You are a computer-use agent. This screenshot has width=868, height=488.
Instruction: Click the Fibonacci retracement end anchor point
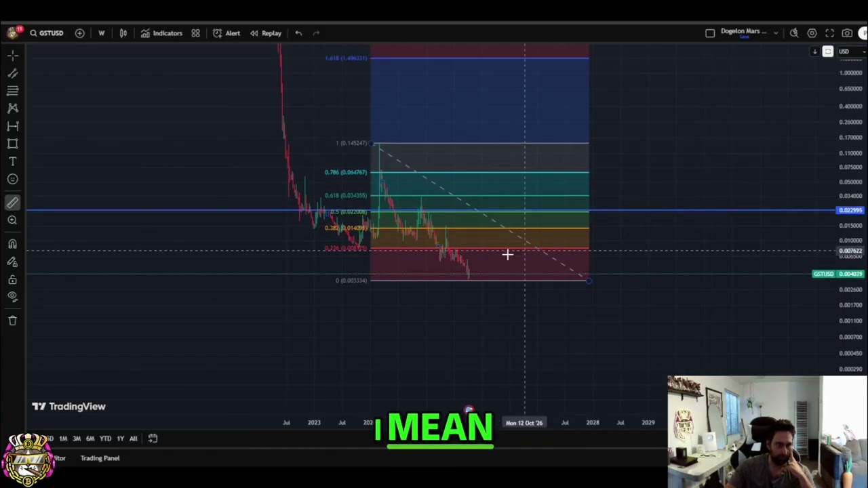pos(589,281)
